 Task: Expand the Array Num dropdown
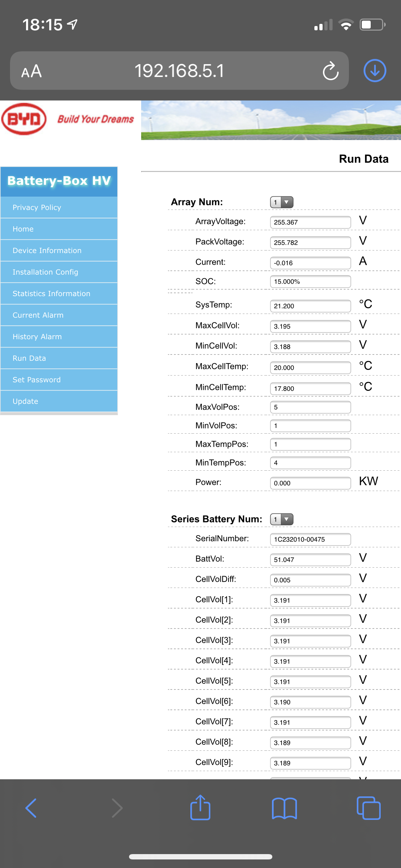click(282, 202)
